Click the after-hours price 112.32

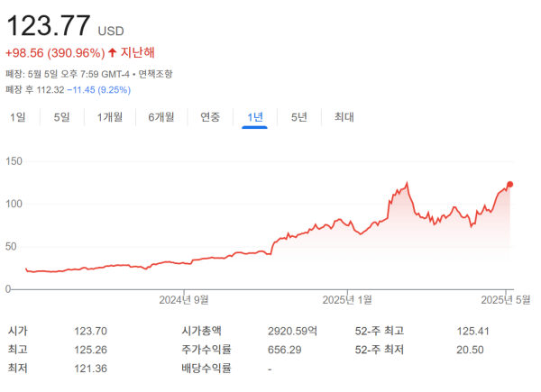pyautogui.click(x=50, y=90)
